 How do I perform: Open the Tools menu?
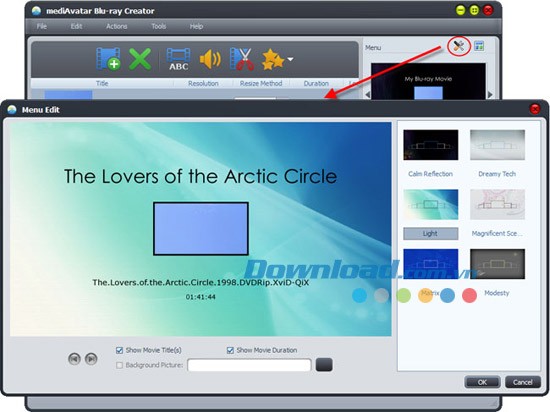coord(159,26)
